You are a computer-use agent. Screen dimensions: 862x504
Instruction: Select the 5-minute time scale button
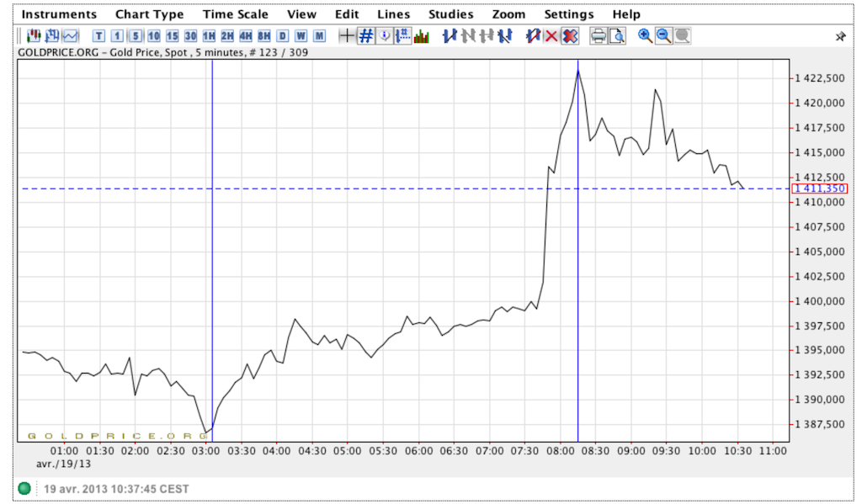pos(136,36)
